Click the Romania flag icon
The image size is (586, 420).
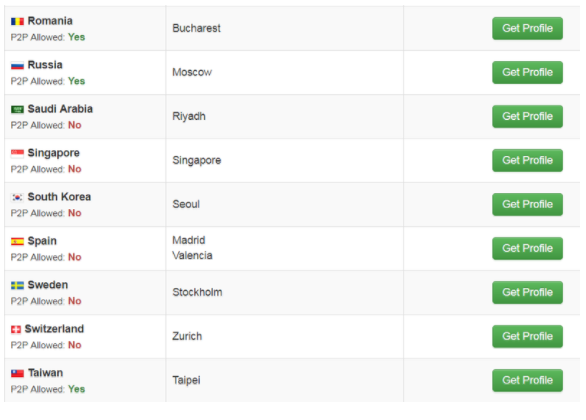(x=17, y=21)
